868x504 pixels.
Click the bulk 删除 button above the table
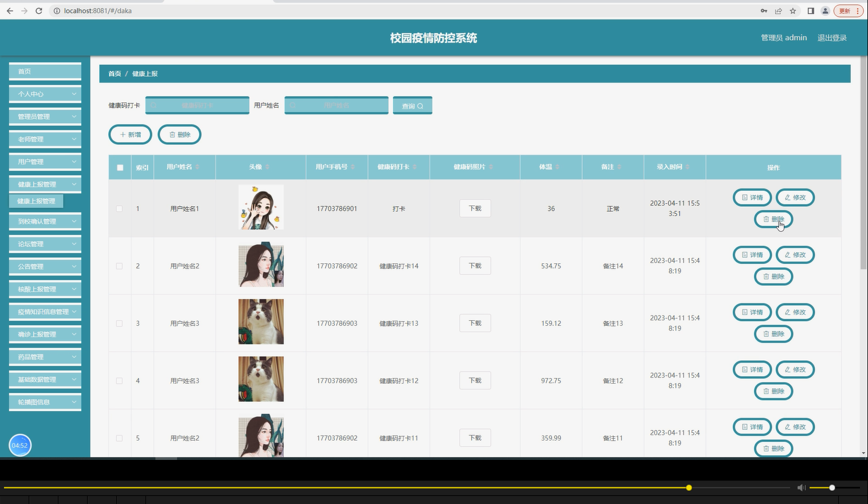coord(179,135)
